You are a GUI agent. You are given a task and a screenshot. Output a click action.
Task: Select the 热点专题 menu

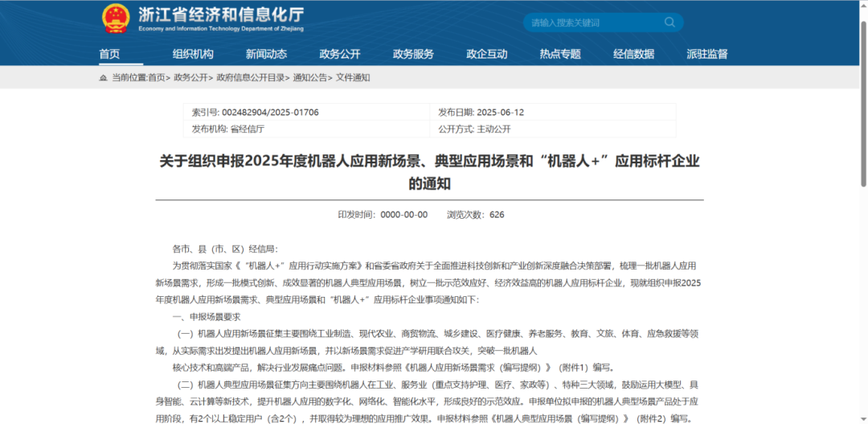tap(560, 55)
